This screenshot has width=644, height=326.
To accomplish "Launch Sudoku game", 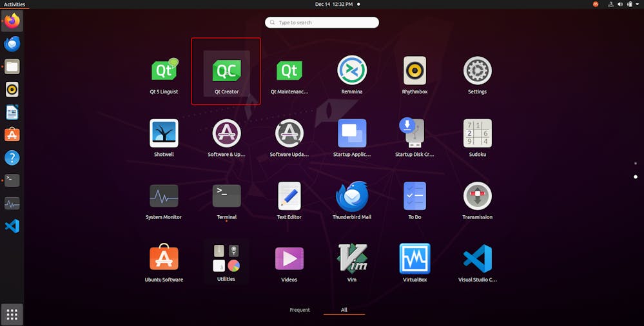I will tap(477, 139).
